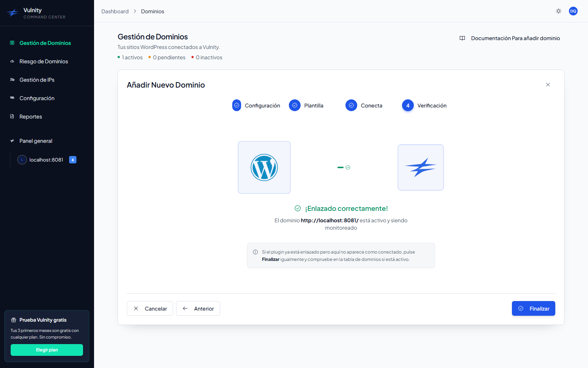Click the WordPress logo tile
Screen dimensions: 588x368
point(264,167)
